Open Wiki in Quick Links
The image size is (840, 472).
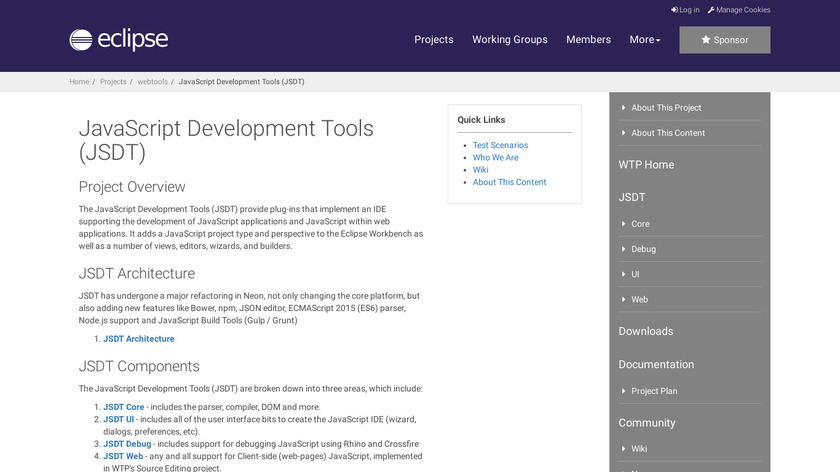tap(480, 170)
